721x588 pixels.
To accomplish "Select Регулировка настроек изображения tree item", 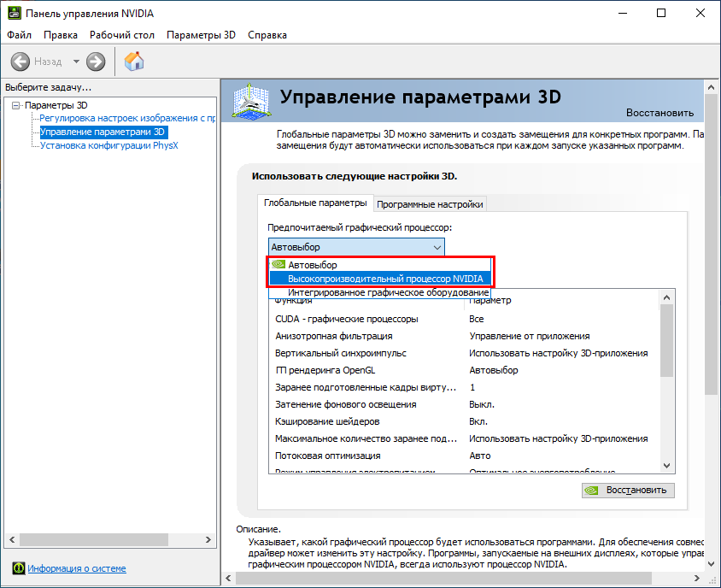I will point(127,118).
